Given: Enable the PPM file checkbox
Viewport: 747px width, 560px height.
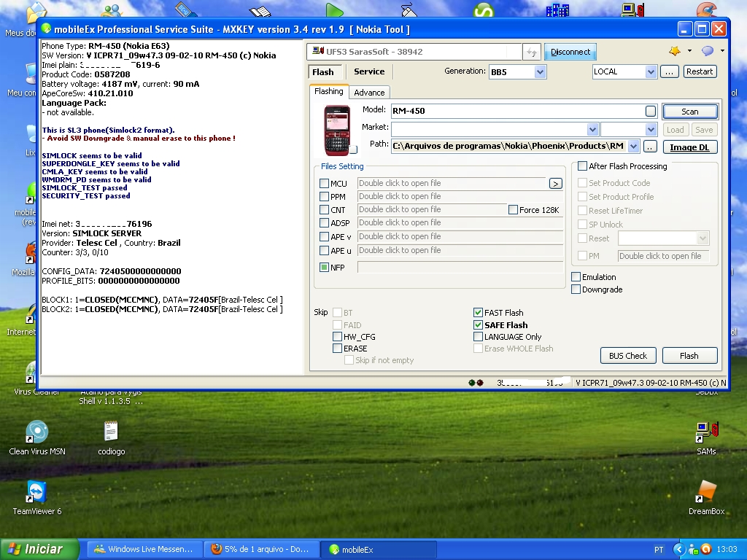Looking at the screenshot, I should click(325, 197).
